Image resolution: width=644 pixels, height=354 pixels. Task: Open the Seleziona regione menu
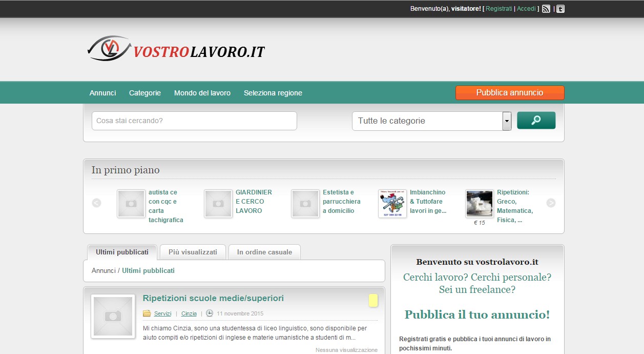tap(273, 93)
